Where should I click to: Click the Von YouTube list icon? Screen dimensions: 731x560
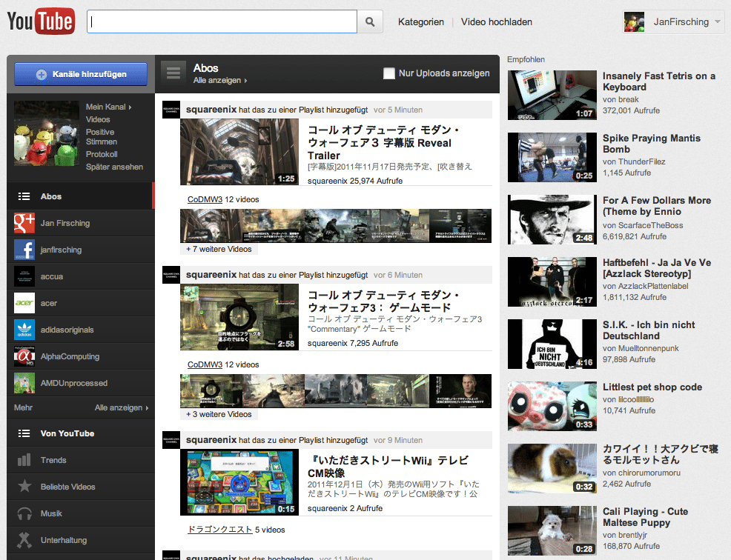coord(24,434)
